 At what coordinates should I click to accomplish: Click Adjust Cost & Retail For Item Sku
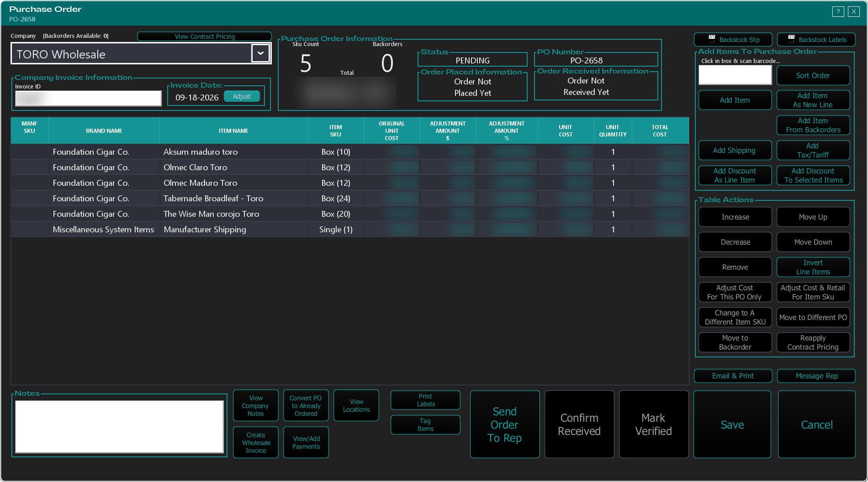click(x=813, y=292)
